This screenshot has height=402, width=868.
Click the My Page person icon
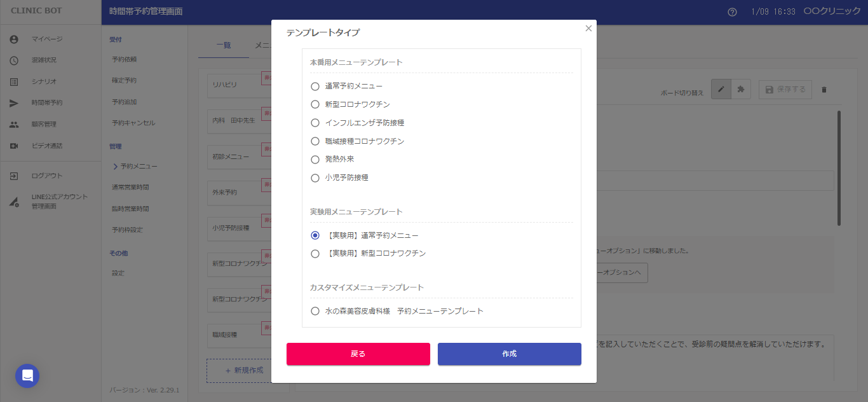coord(14,39)
